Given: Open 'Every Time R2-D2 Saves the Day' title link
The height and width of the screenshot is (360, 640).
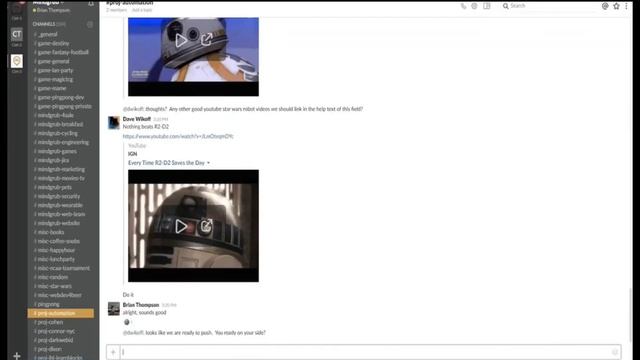Looking at the screenshot, I should point(166,163).
